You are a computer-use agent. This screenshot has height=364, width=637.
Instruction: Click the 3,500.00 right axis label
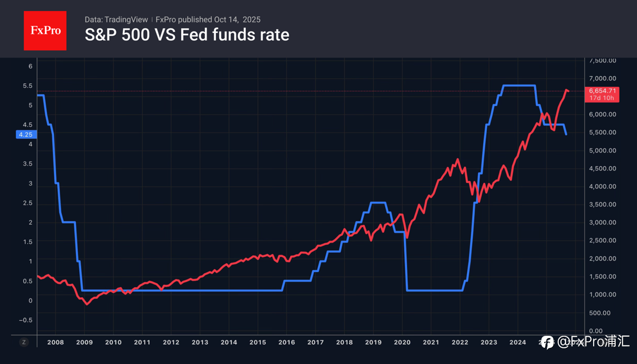tap(602, 205)
